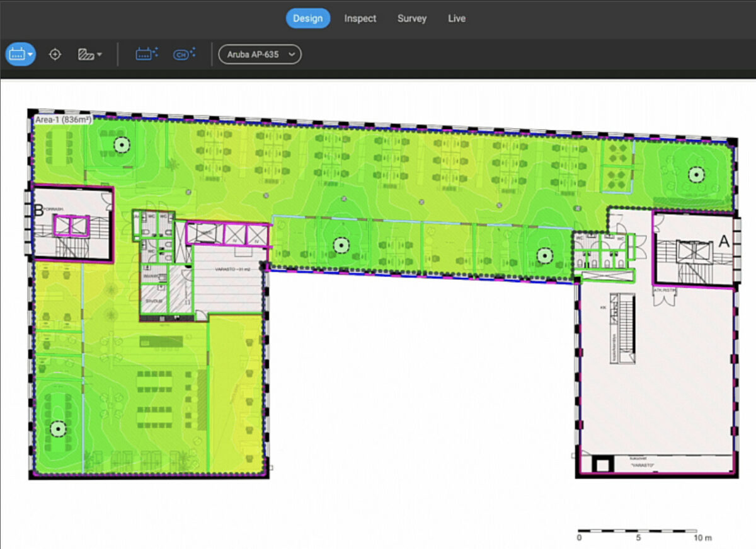Select the access point placement tool
756x549 pixels.
[17, 54]
